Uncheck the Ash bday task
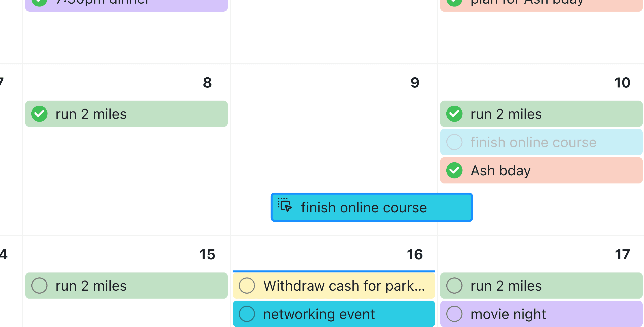Viewport: 644px width, 327px height. (454, 170)
